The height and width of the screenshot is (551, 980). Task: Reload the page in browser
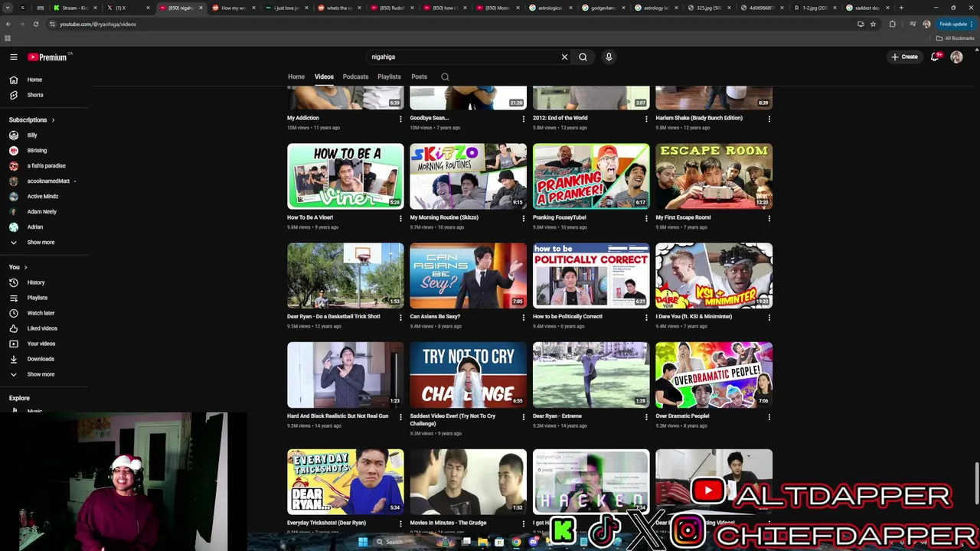(35, 24)
